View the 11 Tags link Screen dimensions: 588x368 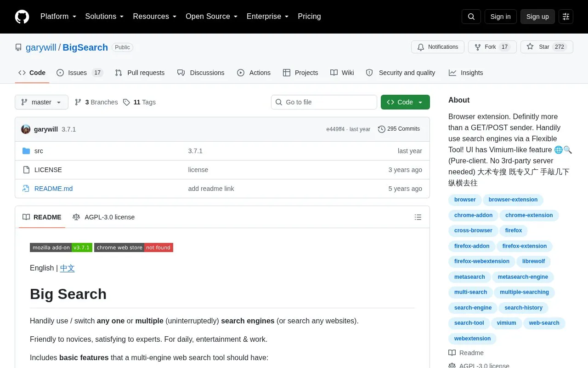(139, 102)
